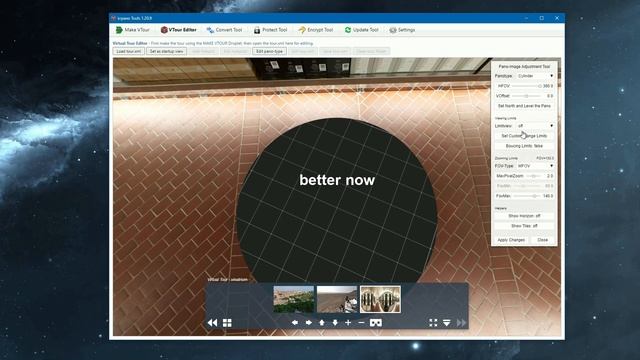Click the Load tour.xml button
This screenshot has height=360, width=640.
tap(129, 51)
